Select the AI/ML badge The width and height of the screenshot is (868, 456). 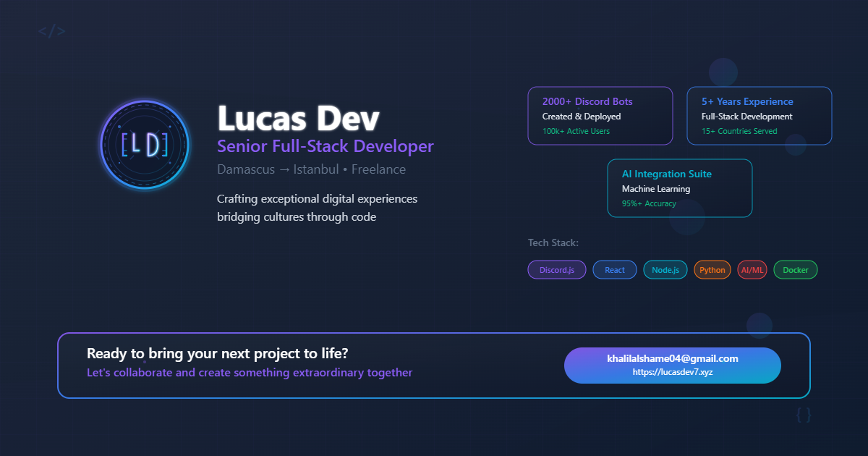(x=752, y=269)
